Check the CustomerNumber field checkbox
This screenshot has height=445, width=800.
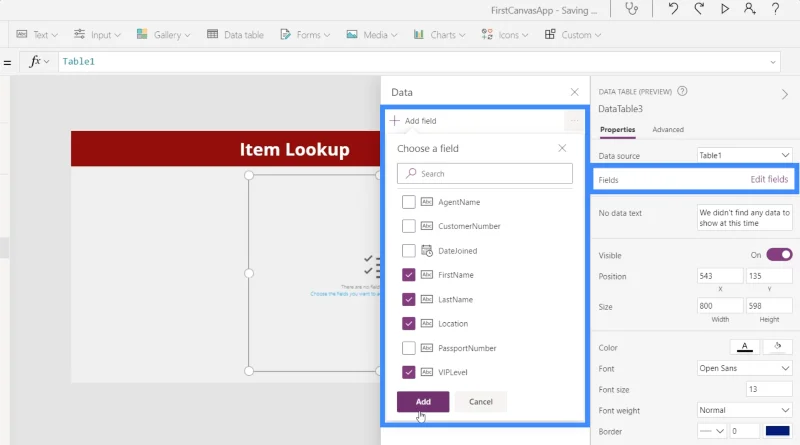point(409,226)
